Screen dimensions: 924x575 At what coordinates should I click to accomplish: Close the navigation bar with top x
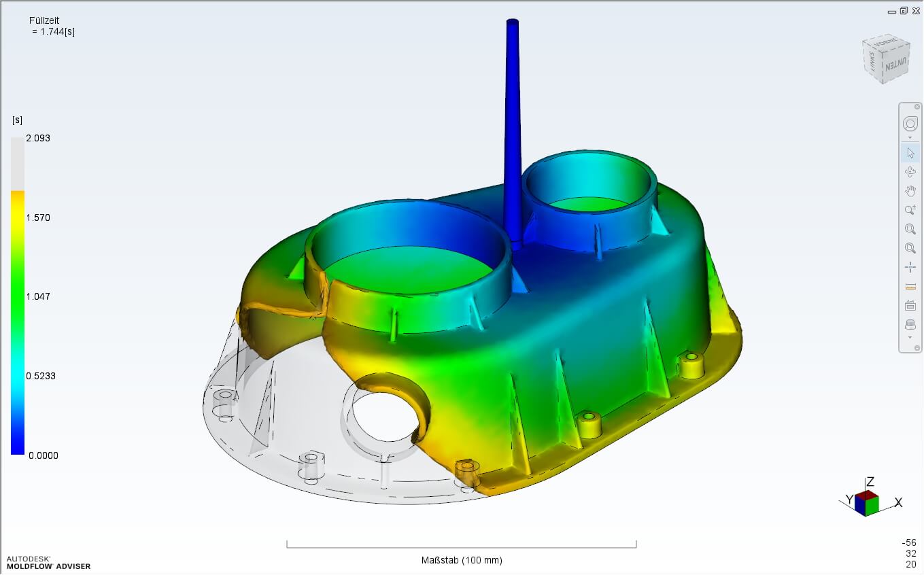point(917,107)
